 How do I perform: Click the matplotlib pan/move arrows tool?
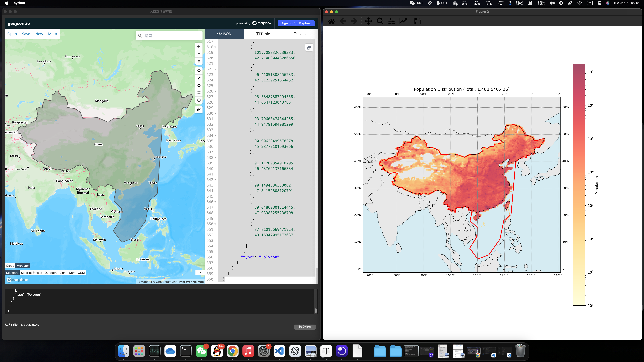(368, 21)
